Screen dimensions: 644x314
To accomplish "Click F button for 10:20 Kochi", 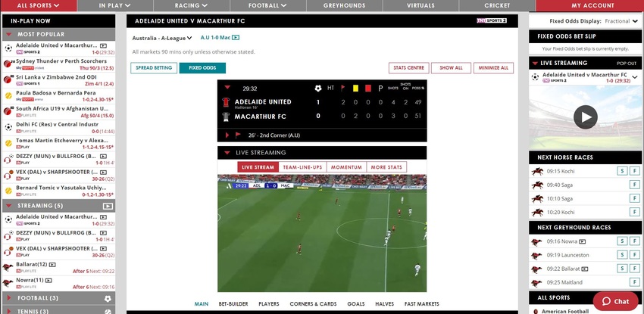I will point(635,213).
